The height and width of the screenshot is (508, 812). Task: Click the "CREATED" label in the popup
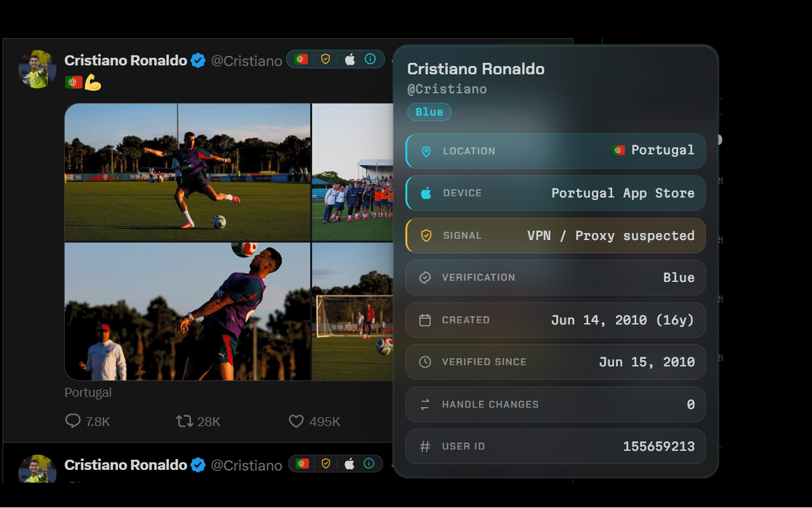[x=466, y=320]
